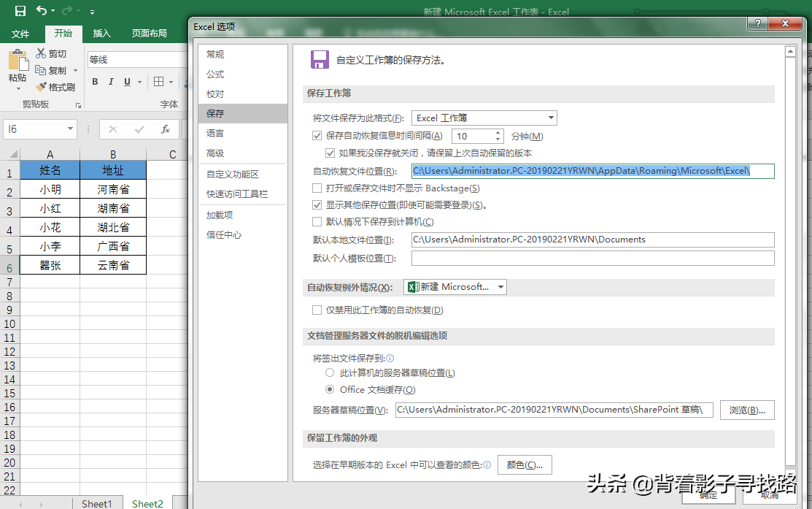Click the 颜色(C)... button

[x=525, y=465]
